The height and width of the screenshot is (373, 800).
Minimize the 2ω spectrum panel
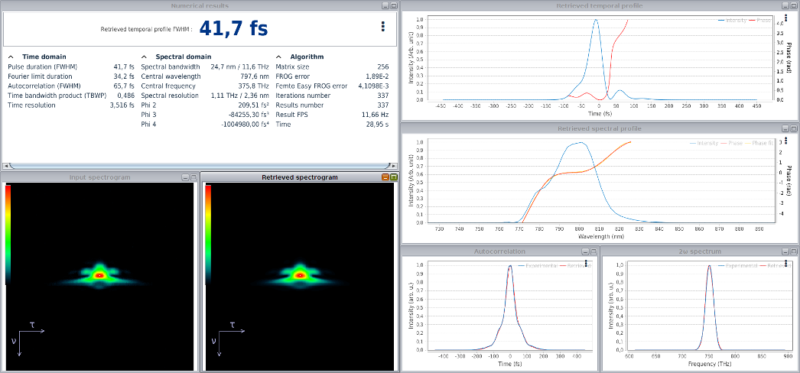tap(785, 252)
